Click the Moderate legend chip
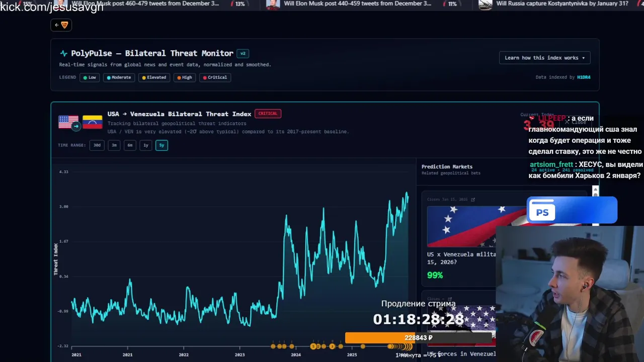Image resolution: width=644 pixels, height=362 pixels. tap(119, 77)
